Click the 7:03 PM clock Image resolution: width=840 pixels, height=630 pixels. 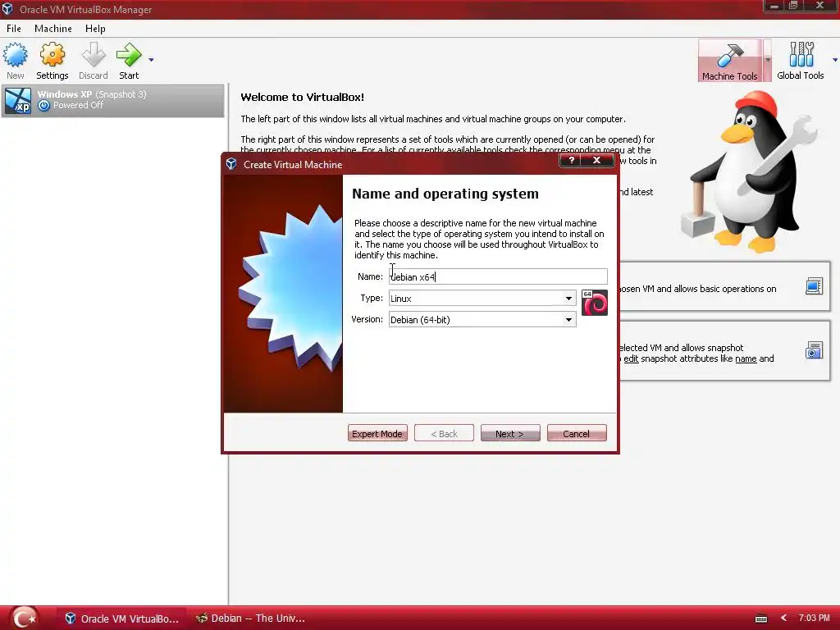pyautogui.click(x=814, y=618)
